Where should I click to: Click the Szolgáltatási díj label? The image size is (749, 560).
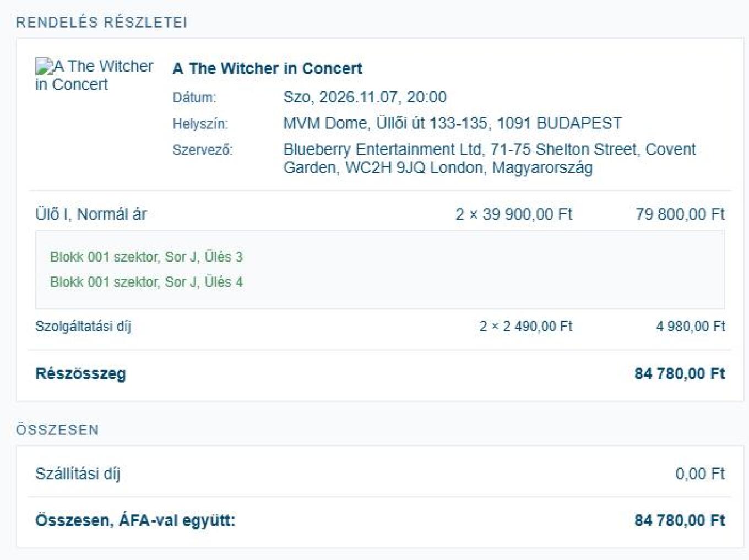tap(83, 327)
